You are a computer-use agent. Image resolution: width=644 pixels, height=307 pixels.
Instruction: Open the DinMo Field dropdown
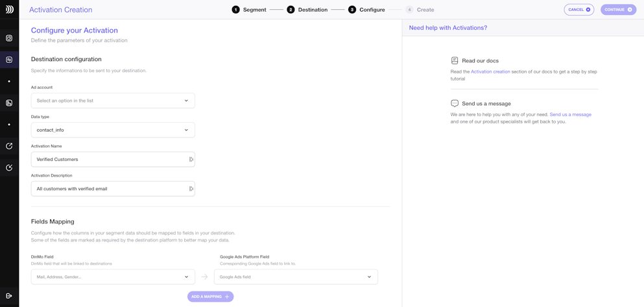point(113,277)
